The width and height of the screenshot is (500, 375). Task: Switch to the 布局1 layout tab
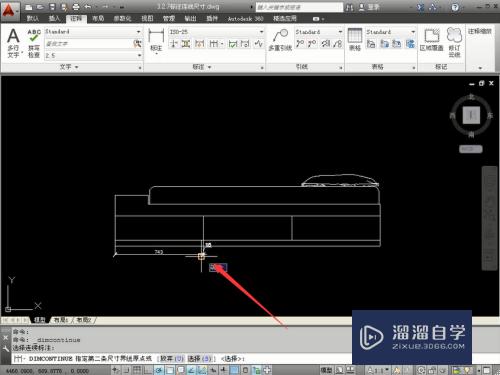[x=61, y=320]
